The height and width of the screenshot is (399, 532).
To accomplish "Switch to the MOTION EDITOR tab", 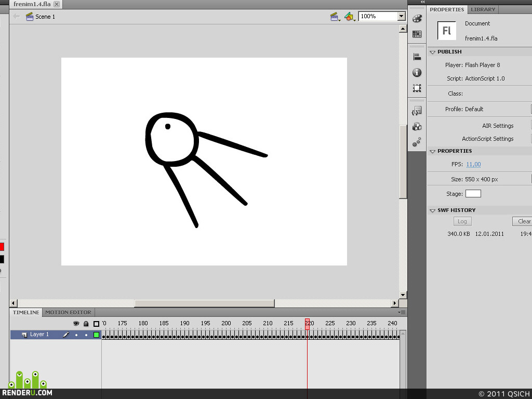I will click(68, 312).
